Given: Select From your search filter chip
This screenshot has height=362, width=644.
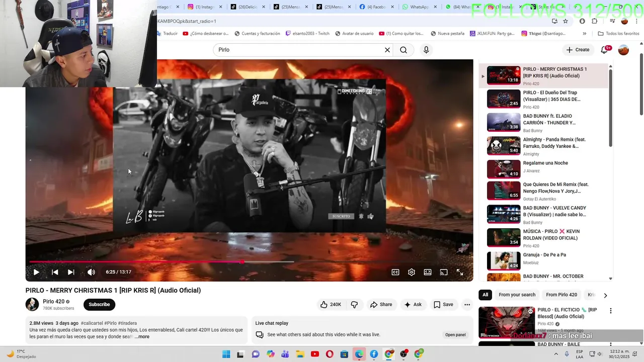Looking at the screenshot, I should click(x=517, y=295).
